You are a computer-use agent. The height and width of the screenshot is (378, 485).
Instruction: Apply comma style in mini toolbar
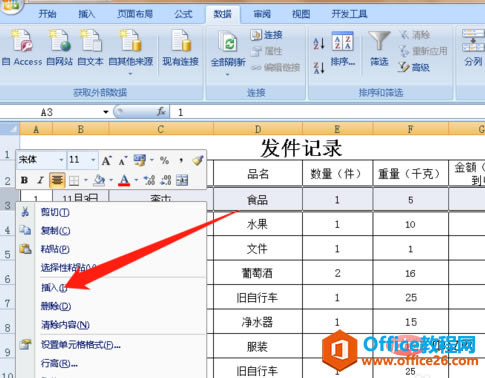pos(181,161)
